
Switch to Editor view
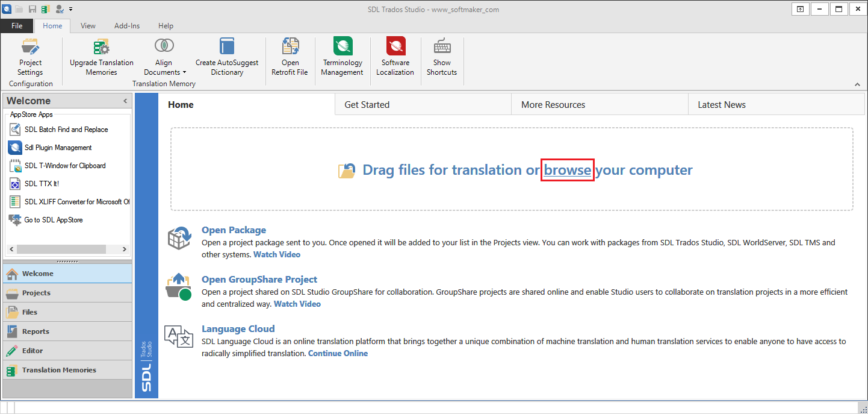tap(67, 351)
